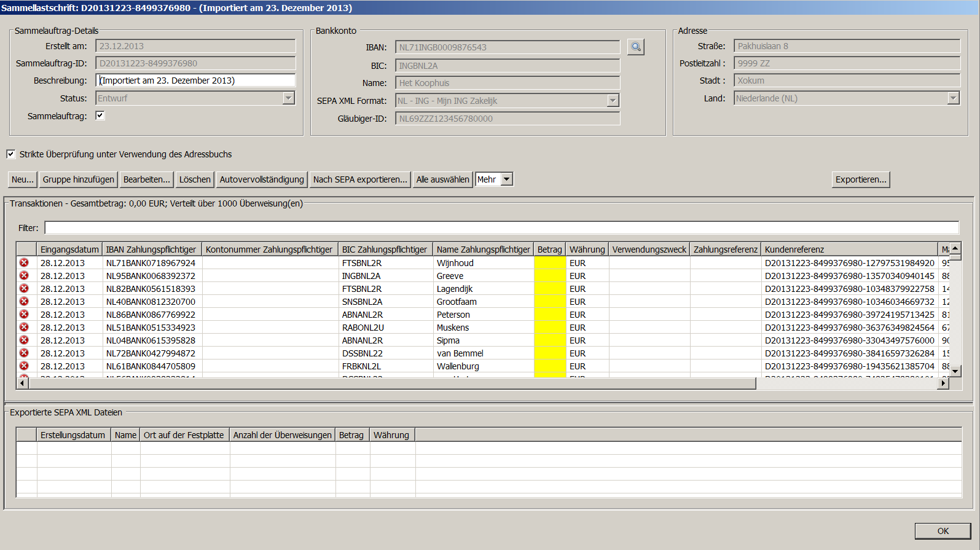The height and width of the screenshot is (550, 980).
Task: Click the Postleitzahl field
Action: pyautogui.click(x=847, y=63)
